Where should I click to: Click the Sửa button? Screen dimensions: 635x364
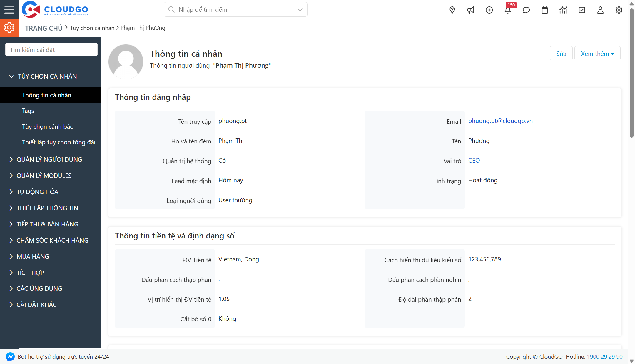click(561, 53)
